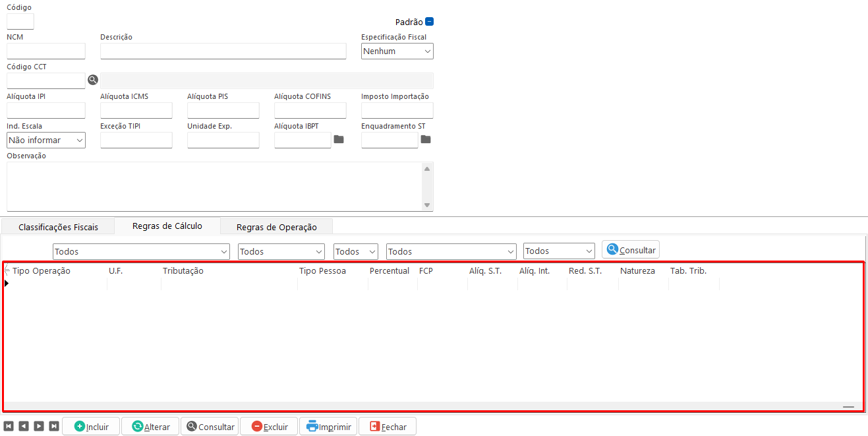Click the NCM input field
Viewport: 868px width, 436px height.
tap(46, 51)
